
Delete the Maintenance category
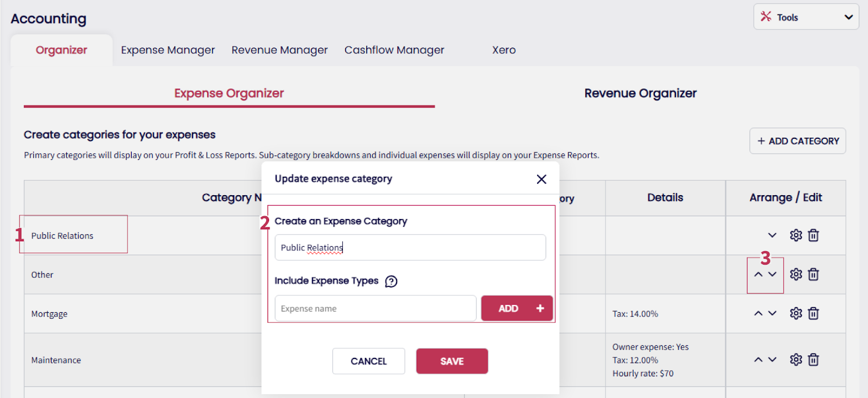coord(813,360)
